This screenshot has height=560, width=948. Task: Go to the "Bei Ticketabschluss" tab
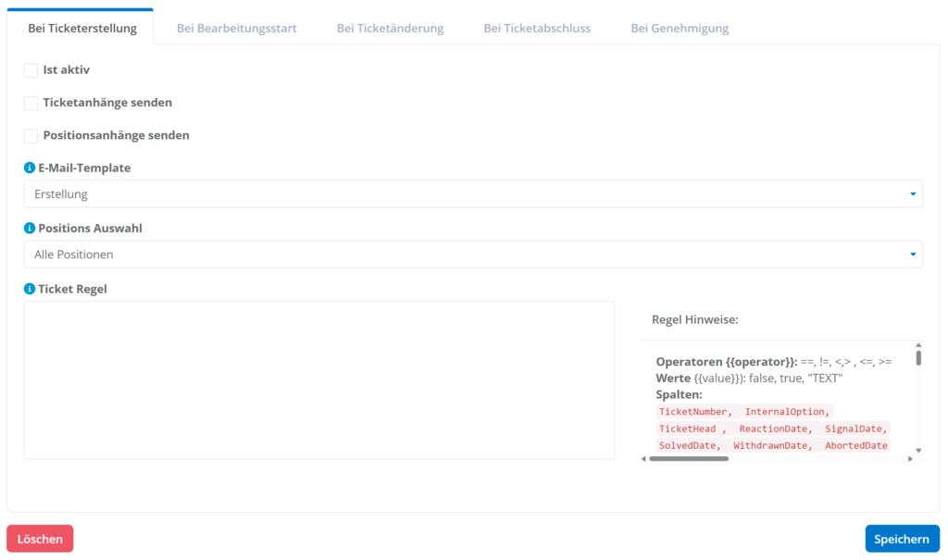pos(537,29)
